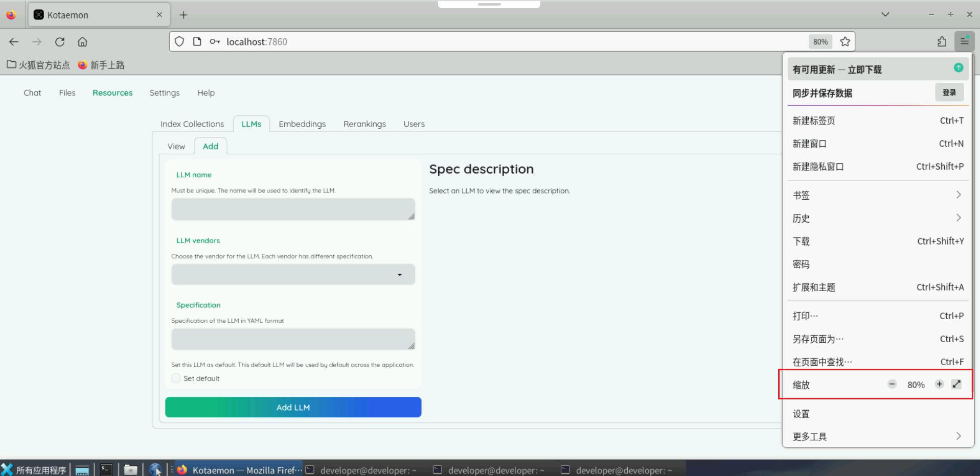Screen dimensions: 980x476
Task: Enter full screen via the zoom row arrow icon
Action: (x=956, y=384)
